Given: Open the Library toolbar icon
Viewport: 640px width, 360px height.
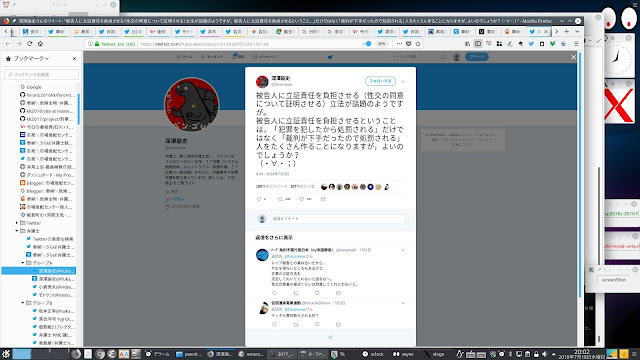Looking at the screenshot, I should pos(467,44).
